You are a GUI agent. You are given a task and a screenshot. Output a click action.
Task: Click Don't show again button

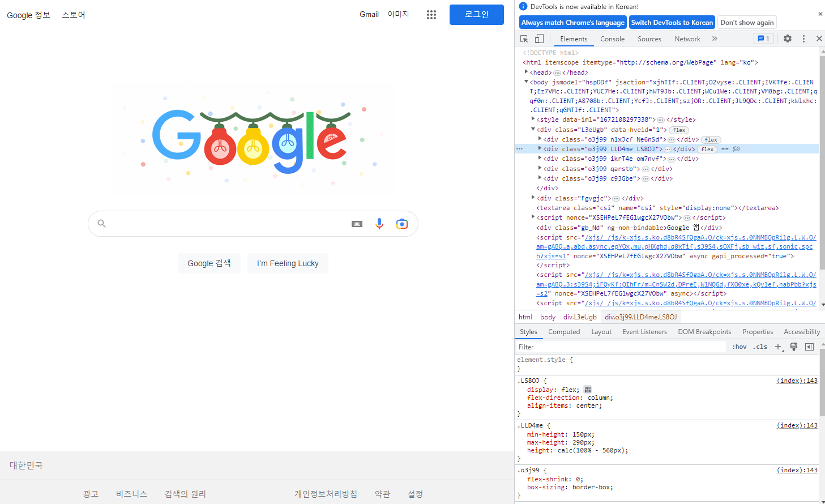pos(747,22)
